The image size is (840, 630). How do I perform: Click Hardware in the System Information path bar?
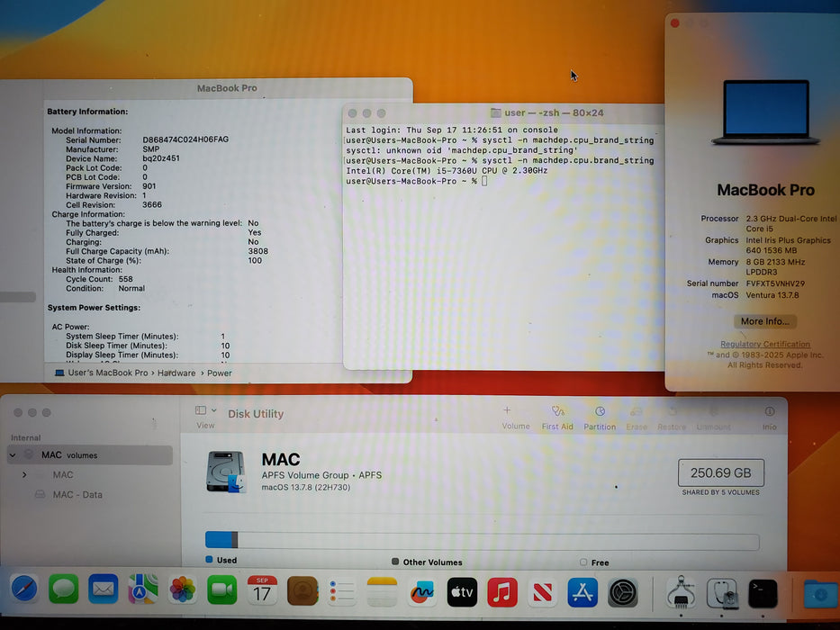[176, 373]
